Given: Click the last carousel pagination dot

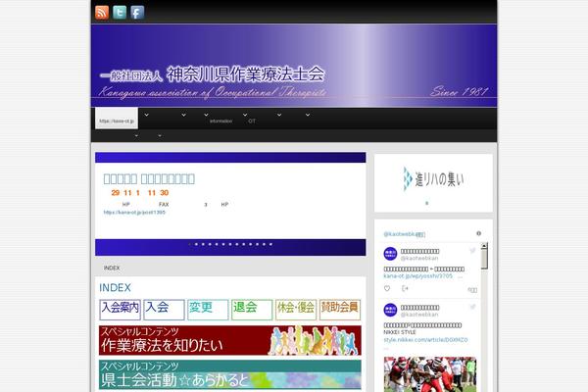Looking at the screenshot, I should (x=270, y=244).
